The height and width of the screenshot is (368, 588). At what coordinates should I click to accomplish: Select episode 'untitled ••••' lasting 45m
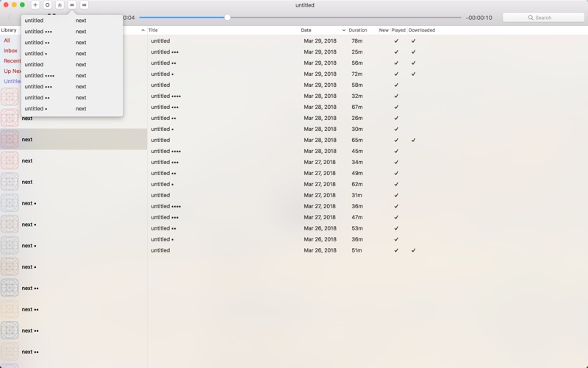[x=166, y=152]
